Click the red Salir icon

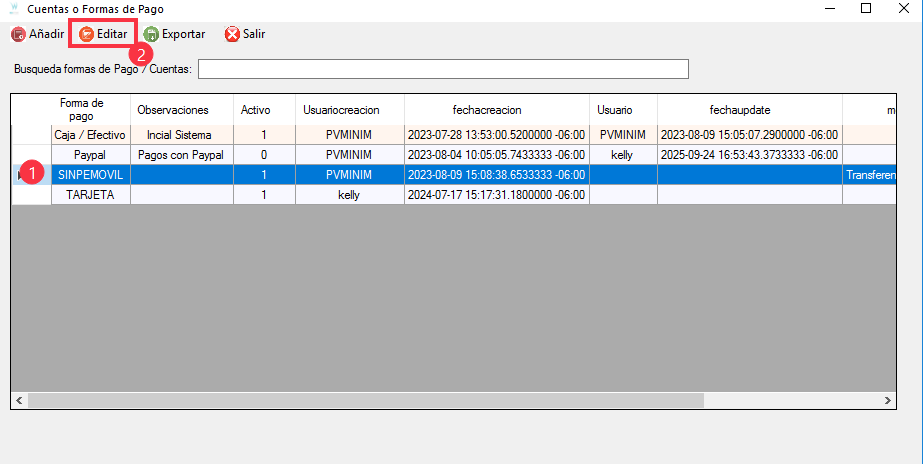pyautogui.click(x=232, y=34)
